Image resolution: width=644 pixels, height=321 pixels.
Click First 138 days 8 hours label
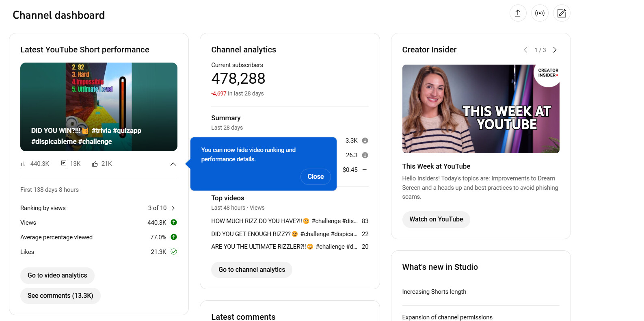click(x=50, y=190)
